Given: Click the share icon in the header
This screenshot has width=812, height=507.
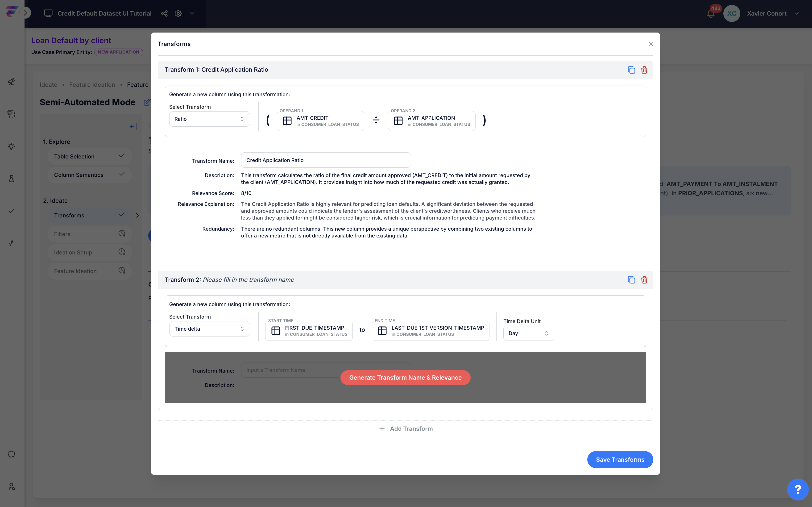Looking at the screenshot, I should (164, 13).
